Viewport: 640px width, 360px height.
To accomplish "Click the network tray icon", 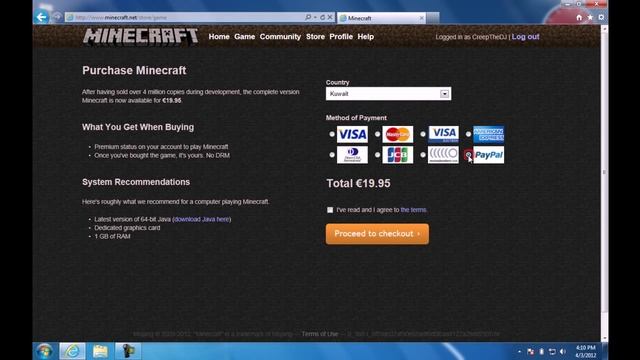I will [552, 351].
